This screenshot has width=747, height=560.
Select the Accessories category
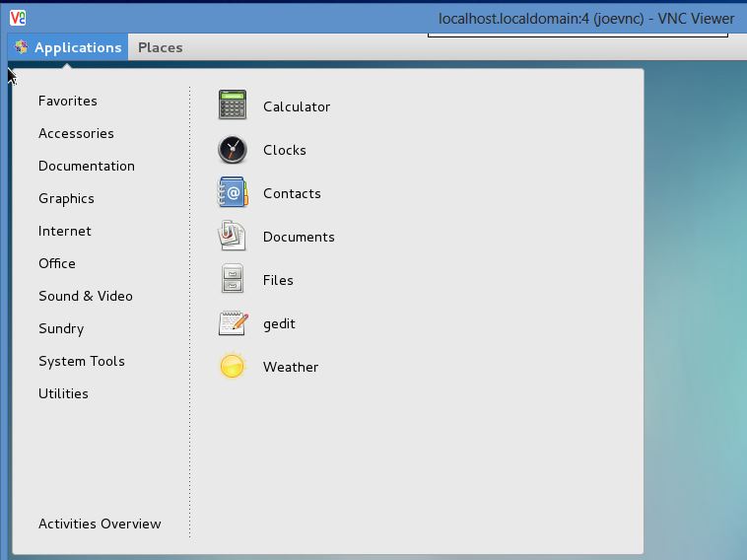(x=76, y=133)
